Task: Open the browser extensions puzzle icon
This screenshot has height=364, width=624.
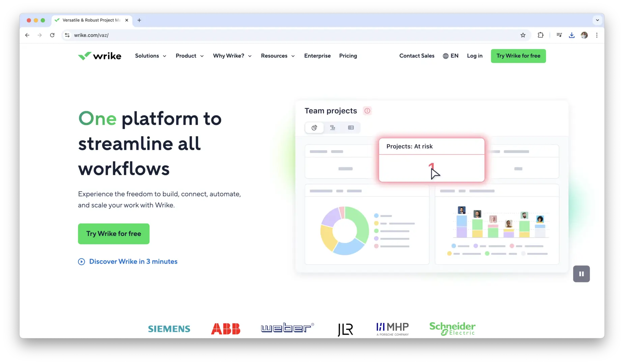Action: 540,35
